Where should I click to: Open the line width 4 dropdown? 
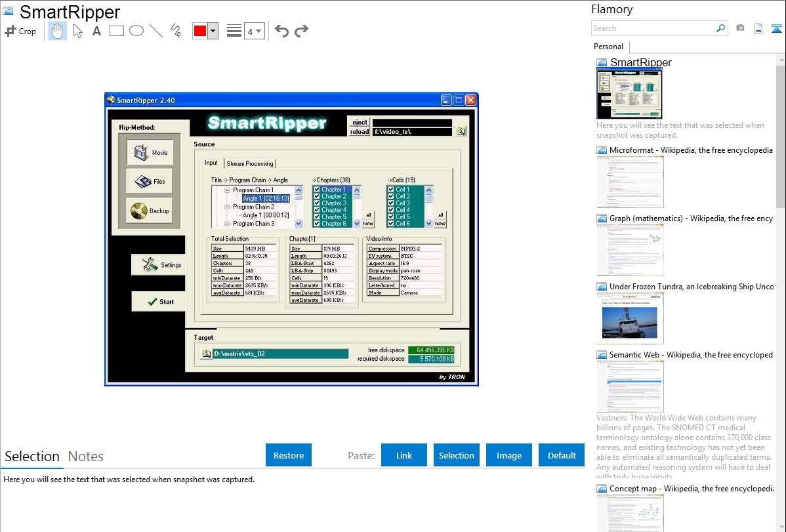coord(255,31)
